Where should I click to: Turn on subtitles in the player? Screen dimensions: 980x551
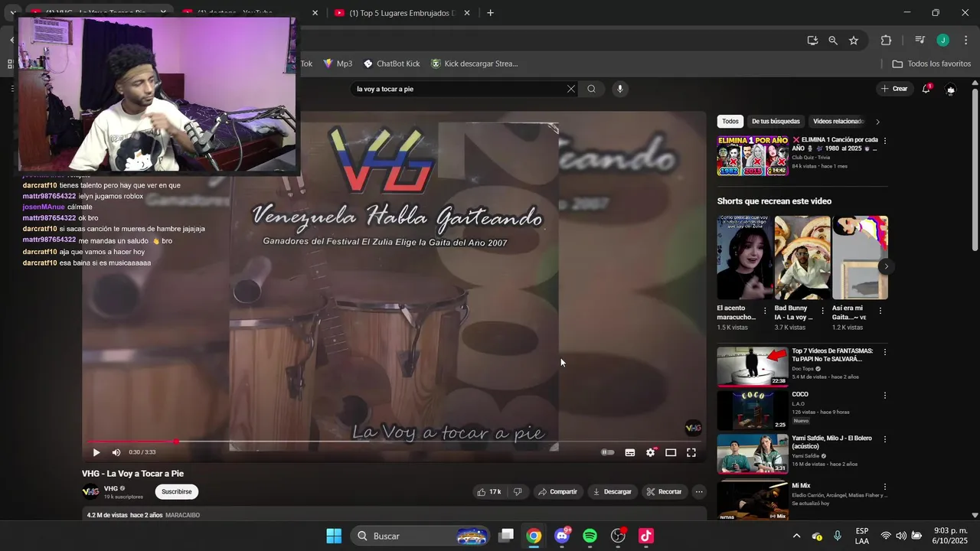[x=630, y=452]
